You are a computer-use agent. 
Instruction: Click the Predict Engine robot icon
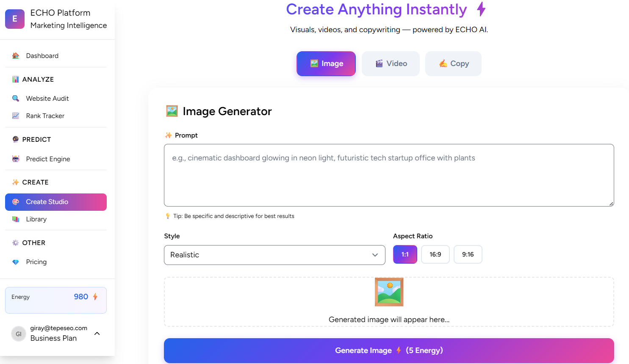tap(16, 159)
